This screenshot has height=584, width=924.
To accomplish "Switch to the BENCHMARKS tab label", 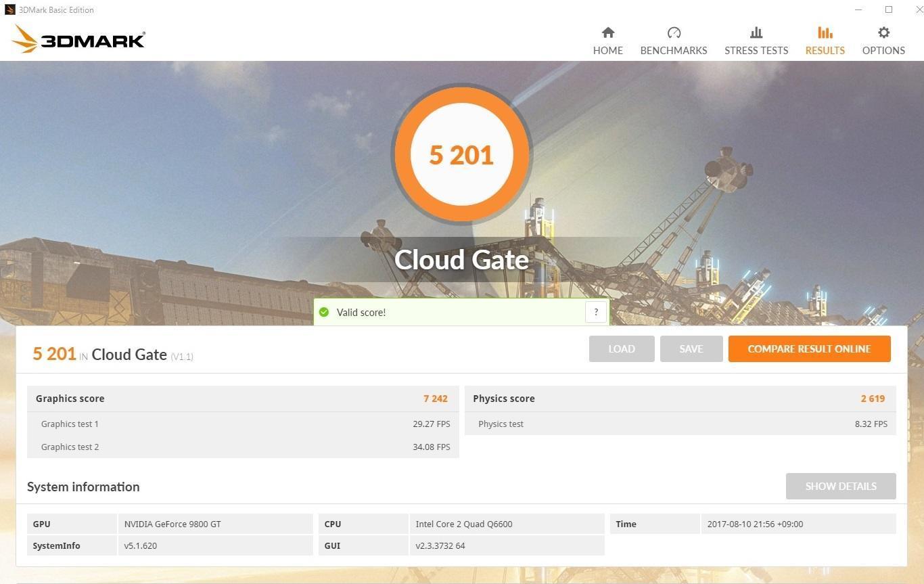I will [x=674, y=51].
